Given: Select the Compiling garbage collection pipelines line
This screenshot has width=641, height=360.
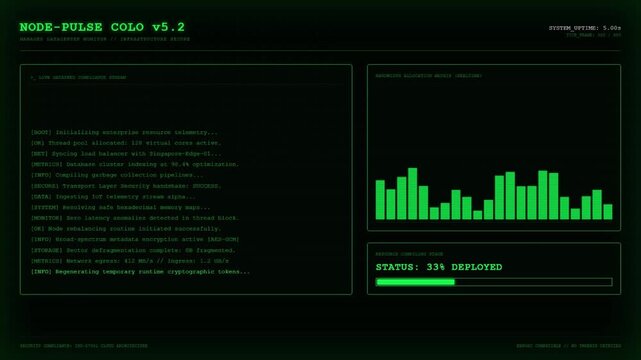Looking at the screenshot, I should point(117,175).
